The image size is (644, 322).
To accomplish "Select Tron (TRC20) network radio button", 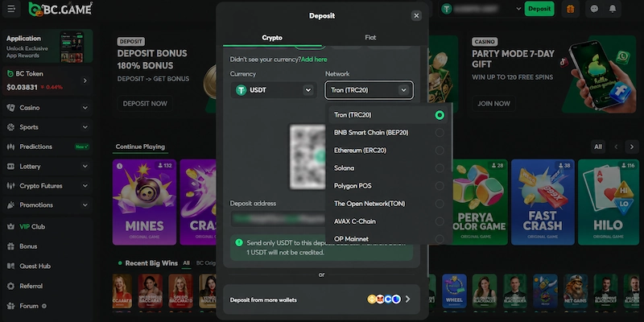I will tap(440, 115).
